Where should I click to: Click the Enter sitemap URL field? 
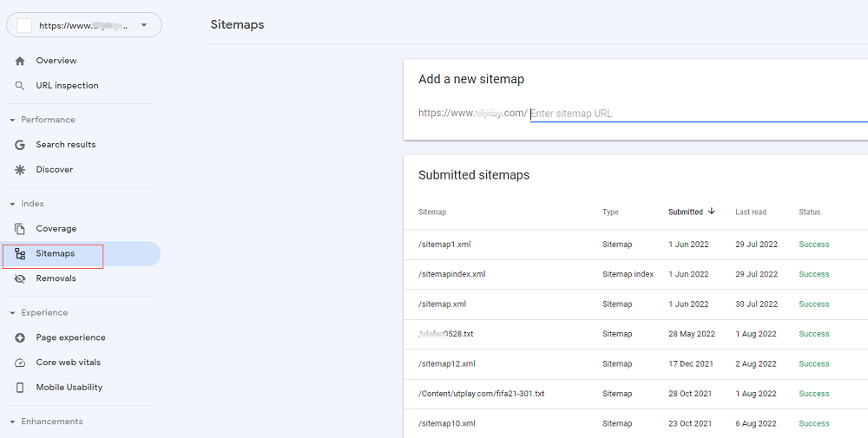(x=699, y=114)
